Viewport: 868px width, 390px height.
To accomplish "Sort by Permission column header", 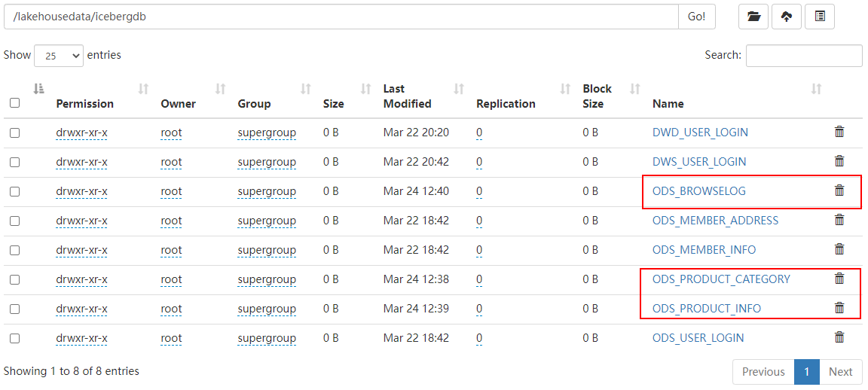I will (85, 104).
